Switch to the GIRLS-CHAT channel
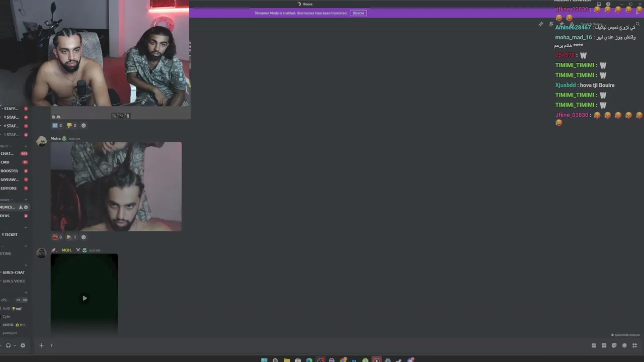644x362 pixels. pos(14,273)
